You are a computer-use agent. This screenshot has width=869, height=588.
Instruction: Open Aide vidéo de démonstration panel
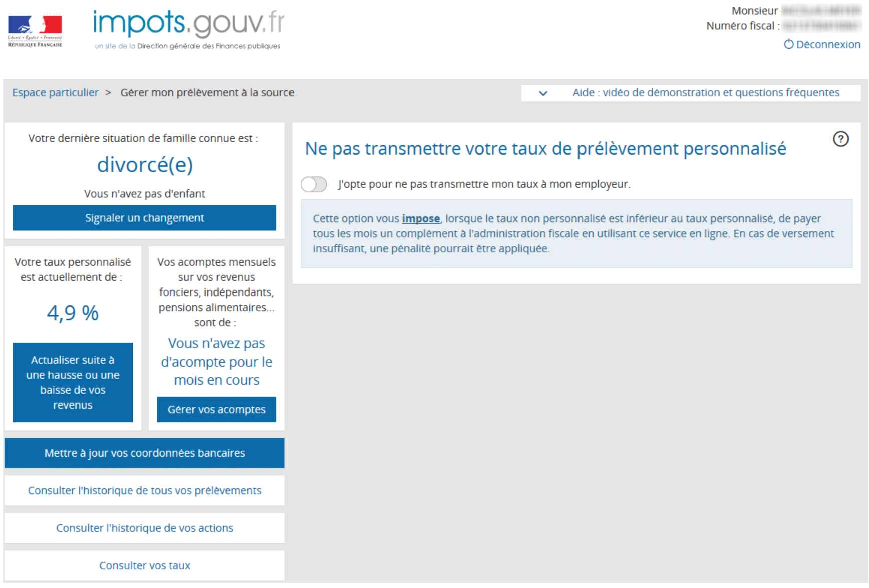coord(691,93)
